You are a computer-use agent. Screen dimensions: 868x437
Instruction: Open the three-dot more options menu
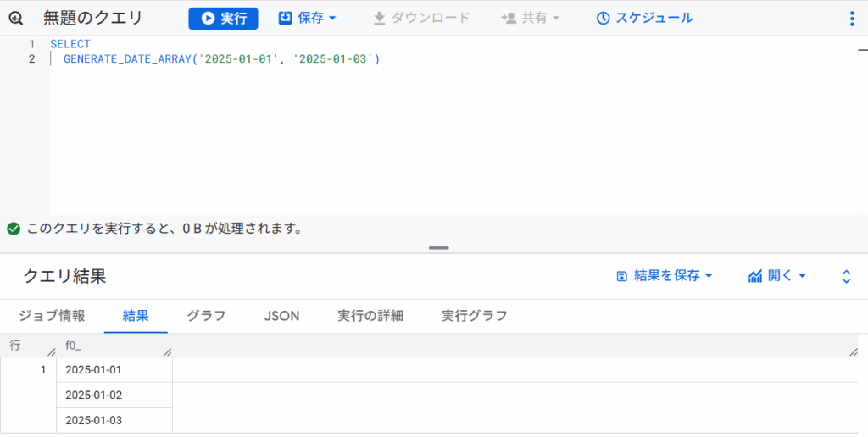coord(852,19)
